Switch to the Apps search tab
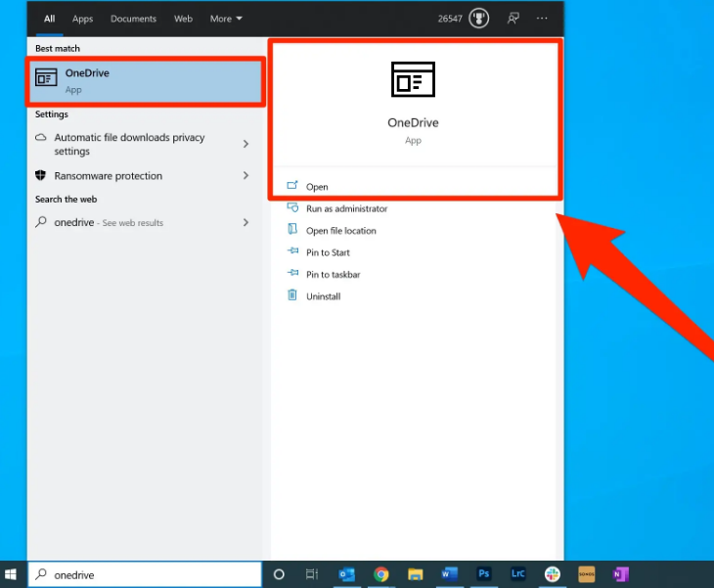This screenshot has height=588, width=714. click(82, 19)
